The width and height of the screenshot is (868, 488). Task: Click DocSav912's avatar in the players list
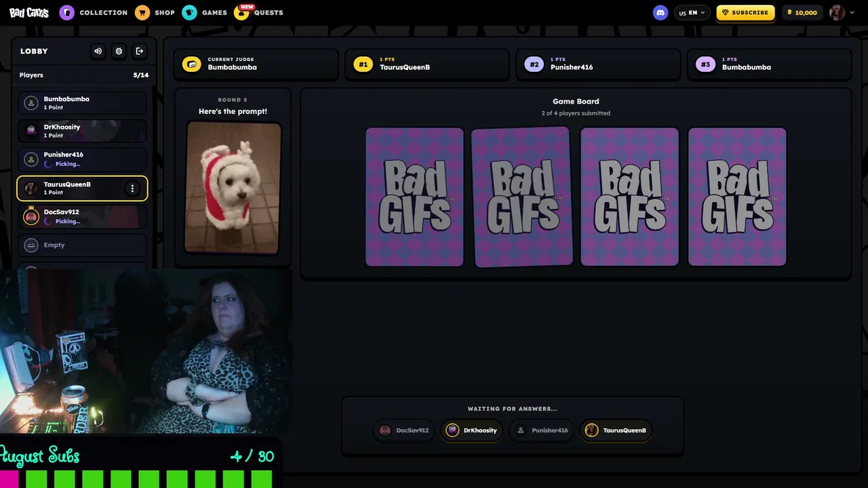pos(31,216)
